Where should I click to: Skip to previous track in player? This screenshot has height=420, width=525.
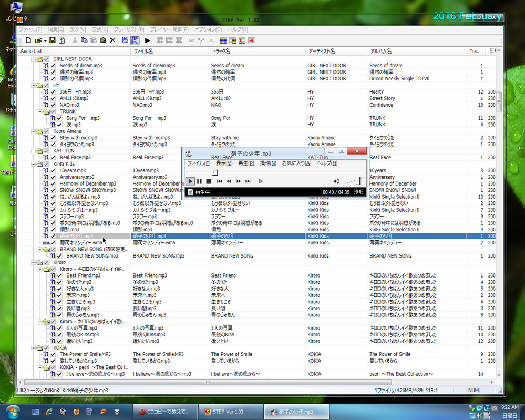pos(219,181)
